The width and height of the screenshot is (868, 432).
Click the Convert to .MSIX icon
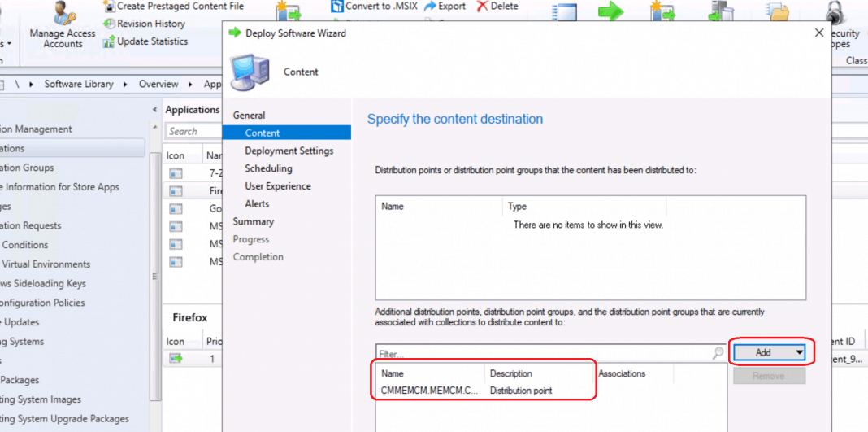pyautogui.click(x=337, y=6)
